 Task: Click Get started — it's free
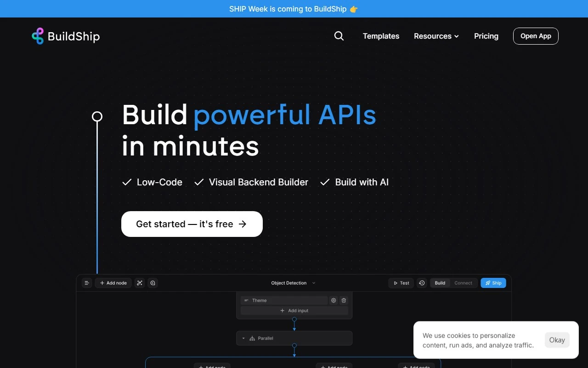click(x=192, y=224)
